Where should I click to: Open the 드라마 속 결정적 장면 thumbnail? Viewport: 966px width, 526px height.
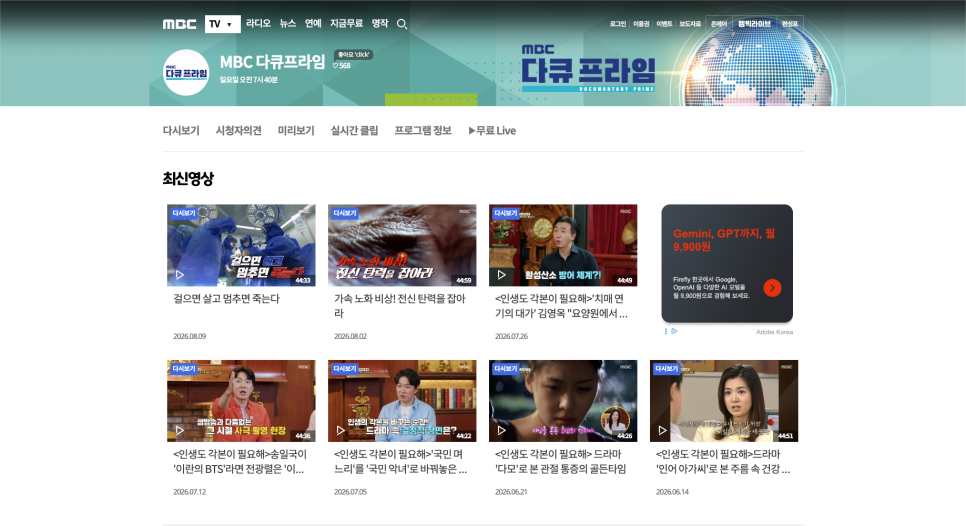point(402,401)
